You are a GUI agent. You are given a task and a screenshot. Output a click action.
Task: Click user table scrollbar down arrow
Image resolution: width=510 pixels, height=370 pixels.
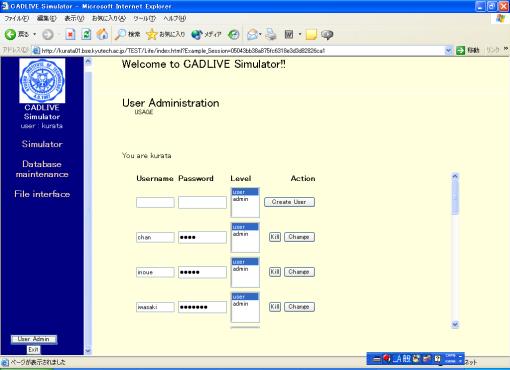455,324
